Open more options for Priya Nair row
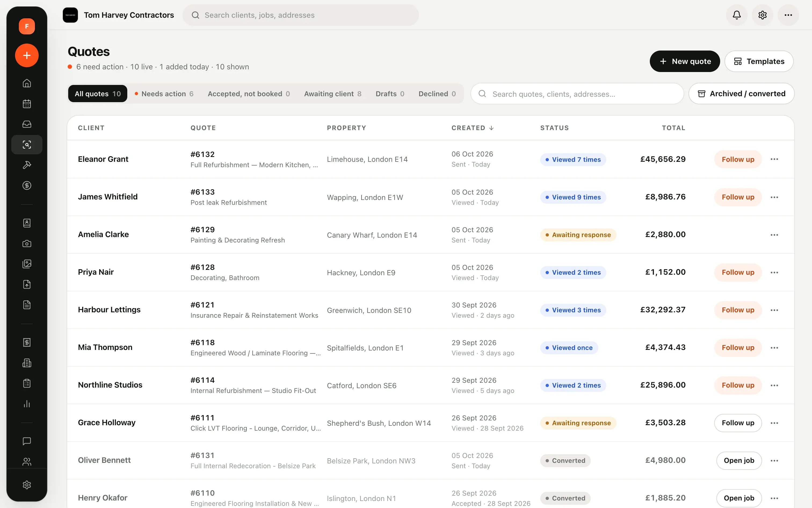The image size is (812, 508). pos(774,273)
